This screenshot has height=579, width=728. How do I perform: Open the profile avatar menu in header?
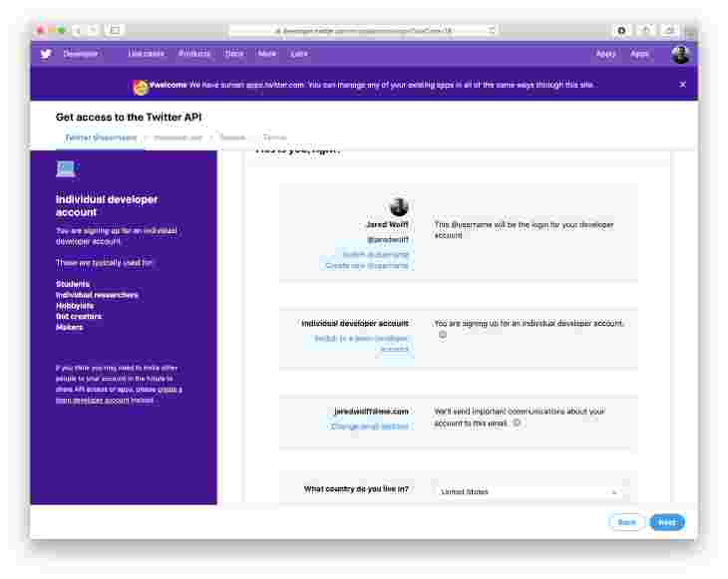click(x=680, y=55)
